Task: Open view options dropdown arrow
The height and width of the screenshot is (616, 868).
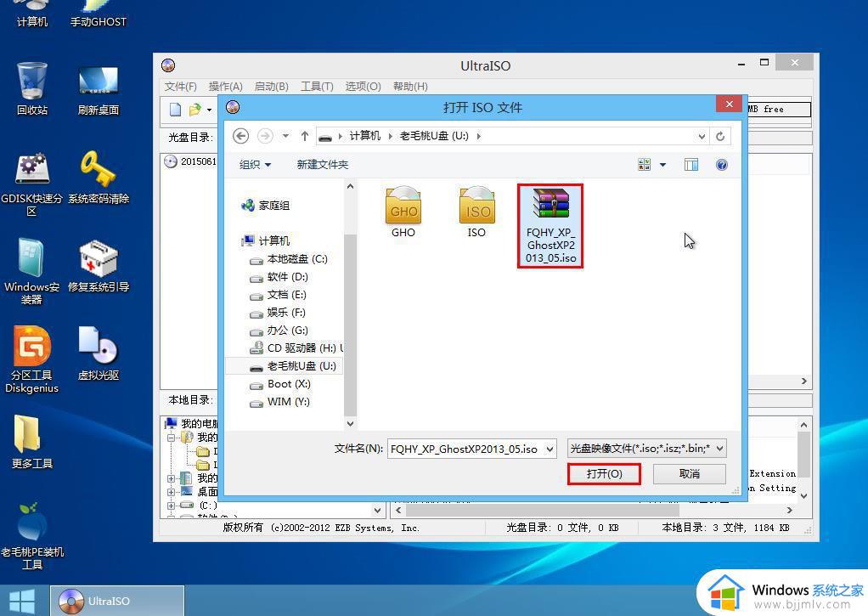Action: pos(662,165)
